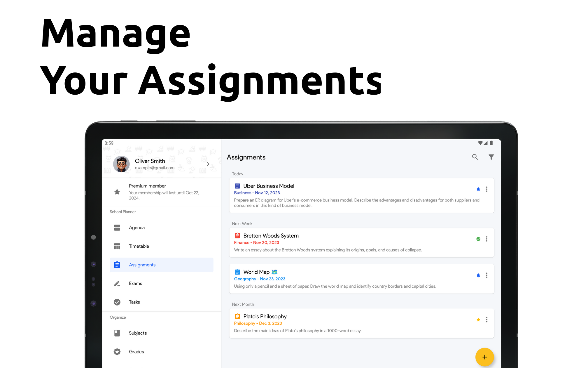Toggle the star on Plato's Philosophy
Screen dimensions: 588x368
478,320
